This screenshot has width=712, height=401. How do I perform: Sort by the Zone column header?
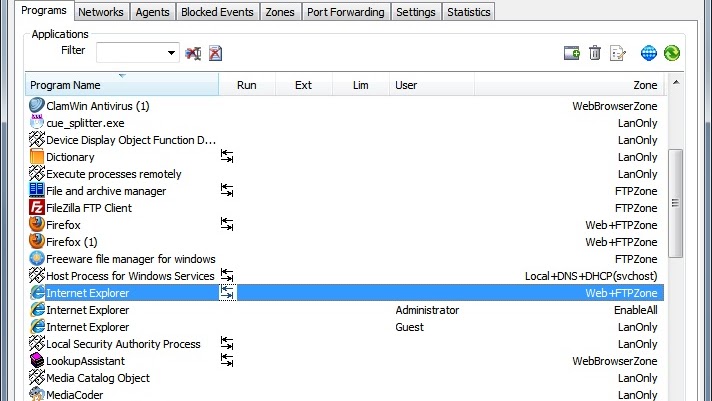569,84
